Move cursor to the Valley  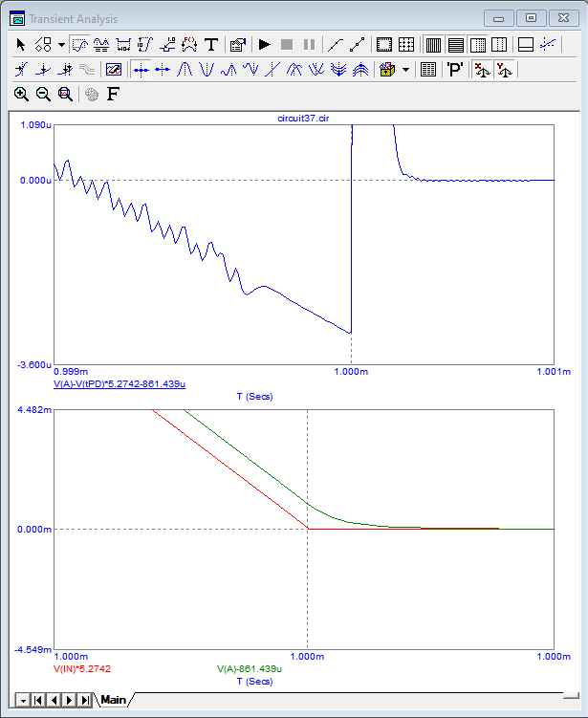pyautogui.click(x=207, y=70)
